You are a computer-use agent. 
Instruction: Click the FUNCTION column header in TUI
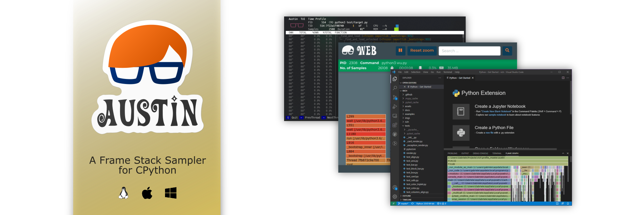pyautogui.click(x=341, y=33)
